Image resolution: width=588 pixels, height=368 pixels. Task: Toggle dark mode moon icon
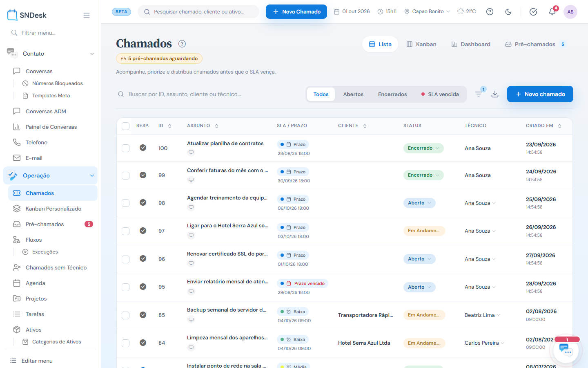pyautogui.click(x=508, y=11)
